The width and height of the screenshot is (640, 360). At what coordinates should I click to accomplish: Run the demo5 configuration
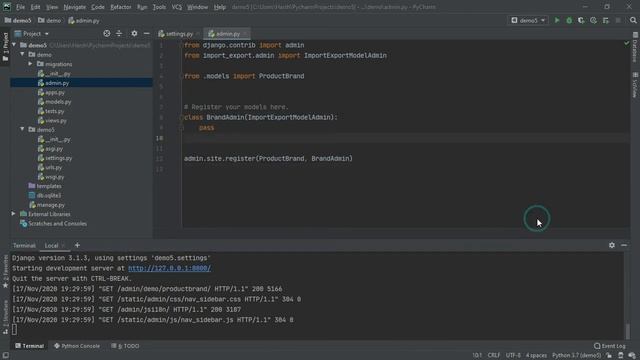557,20
